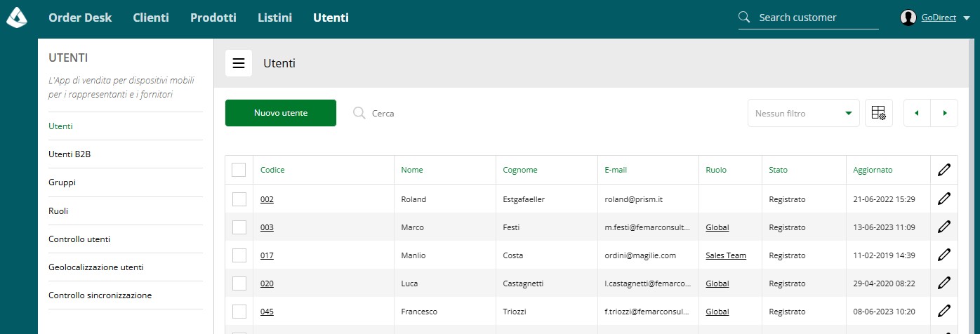The image size is (980, 334).
Task: Go to the previous page arrow
Action: [916, 113]
